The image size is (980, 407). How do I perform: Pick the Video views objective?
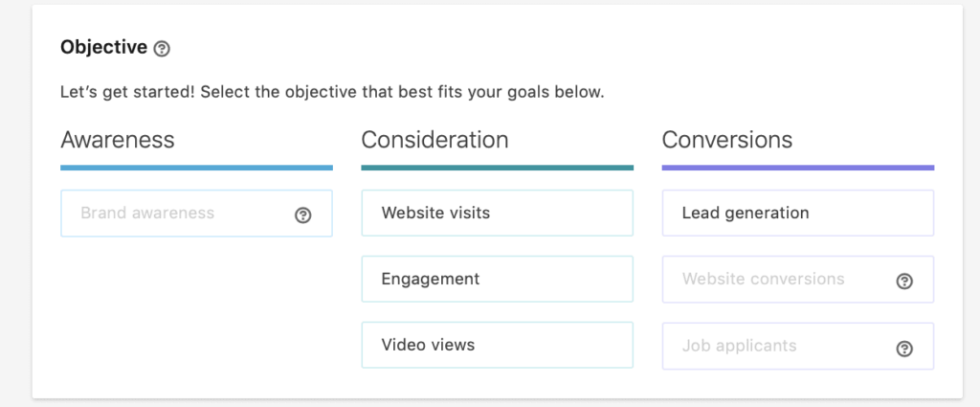pyautogui.click(x=497, y=346)
